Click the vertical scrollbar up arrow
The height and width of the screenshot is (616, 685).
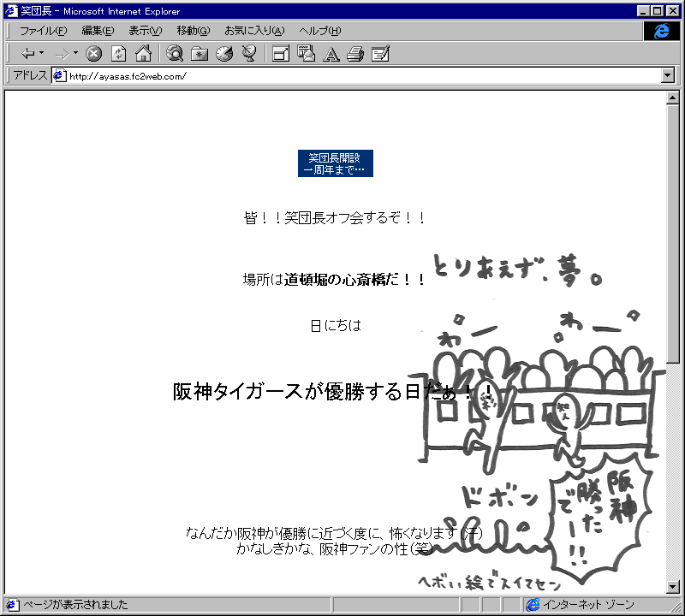(x=673, y=98)
